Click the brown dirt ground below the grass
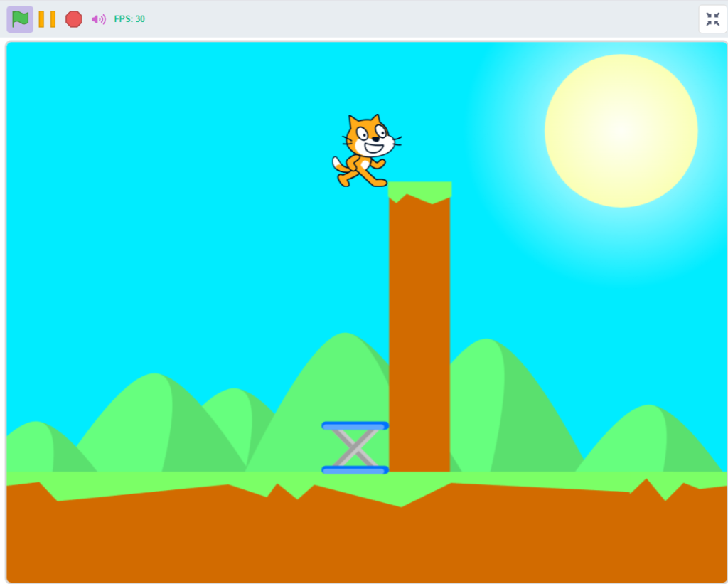Screen dimensions: 728x584 point(355,541)
